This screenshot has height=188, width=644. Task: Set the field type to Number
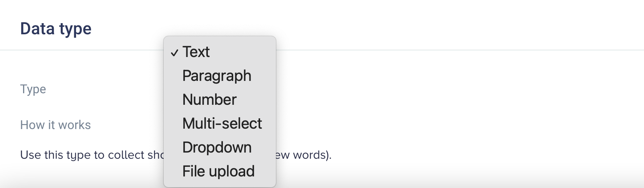coord(209,100)
